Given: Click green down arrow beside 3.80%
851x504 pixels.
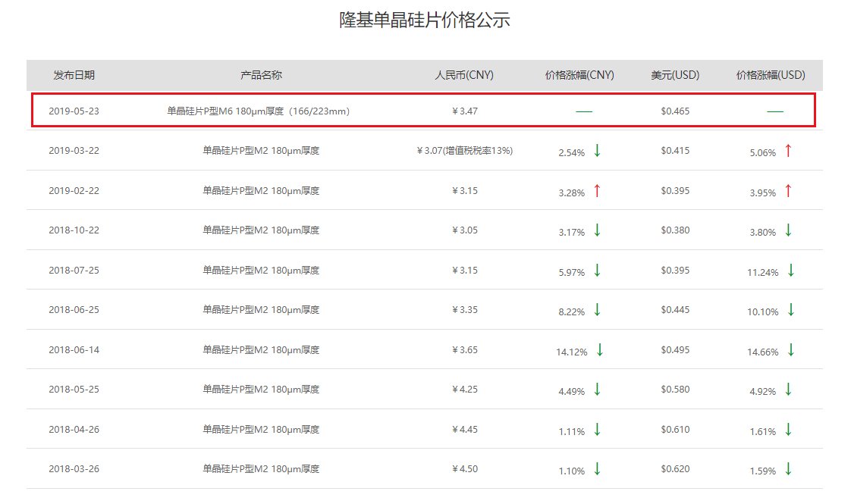Looking at the screenshot, I should [788, 230].
